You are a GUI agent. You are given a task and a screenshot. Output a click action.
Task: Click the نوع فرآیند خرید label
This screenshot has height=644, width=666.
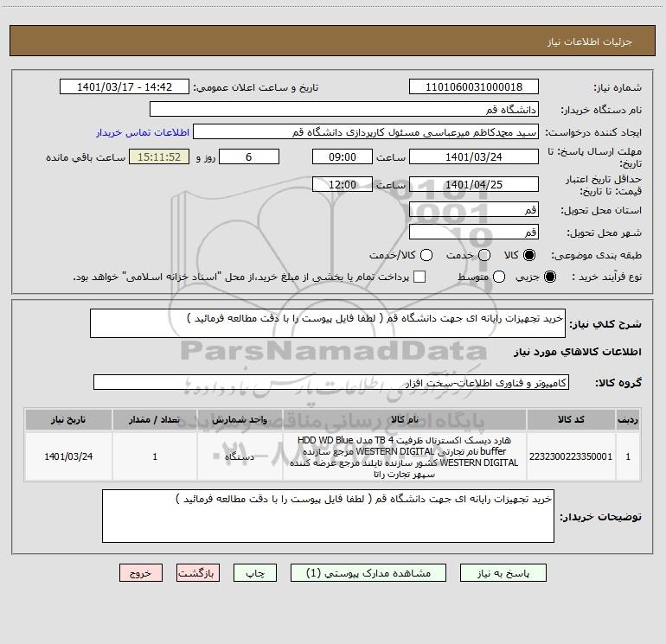click(606, 277)
